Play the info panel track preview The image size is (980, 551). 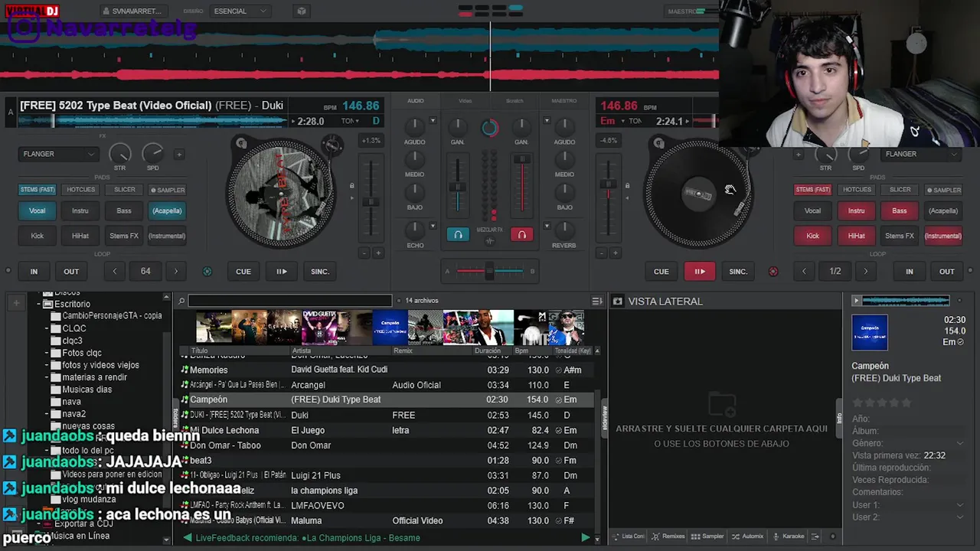[x=857, y=301]
